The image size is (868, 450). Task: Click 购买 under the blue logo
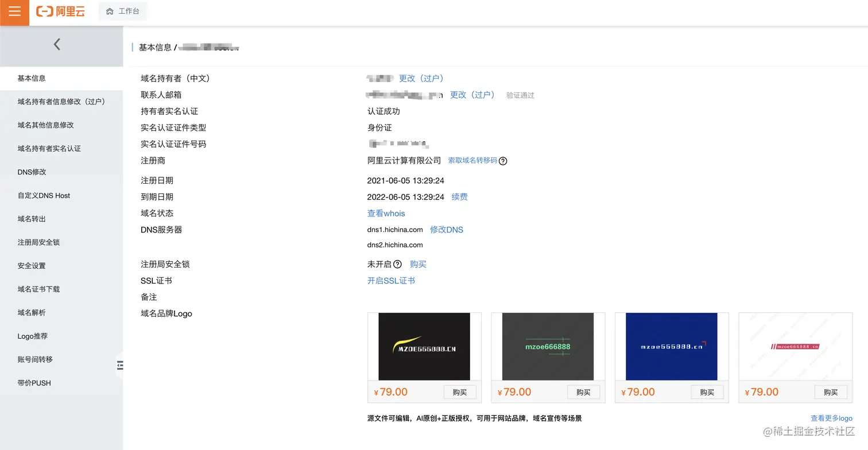(707, 392)
